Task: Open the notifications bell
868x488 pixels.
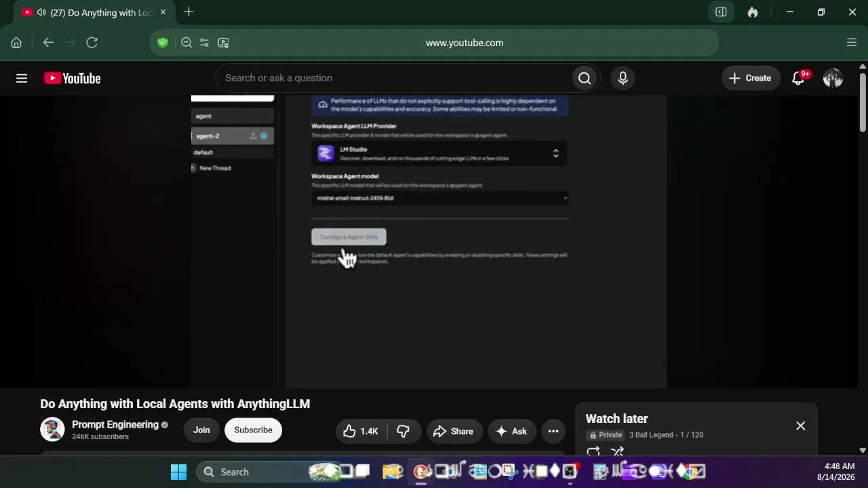Action: coord(798,79)
